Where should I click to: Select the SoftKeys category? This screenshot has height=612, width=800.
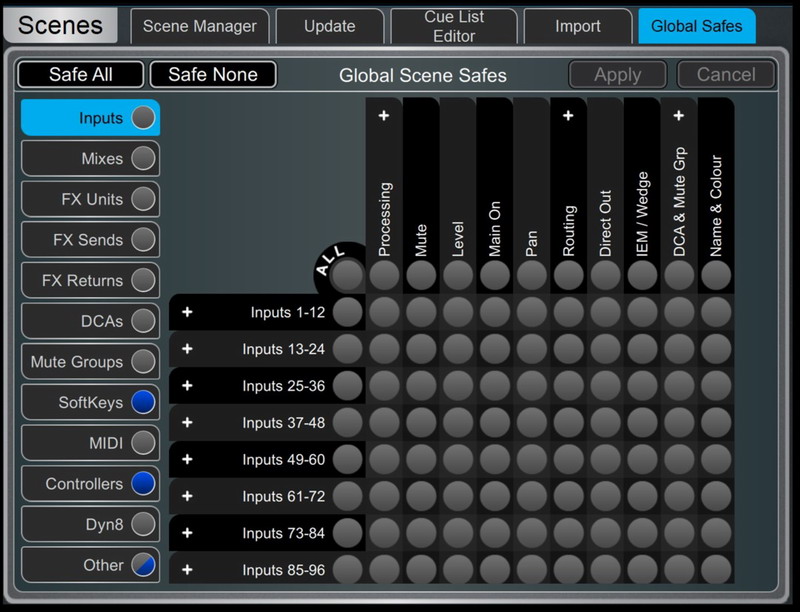(90, 402)
